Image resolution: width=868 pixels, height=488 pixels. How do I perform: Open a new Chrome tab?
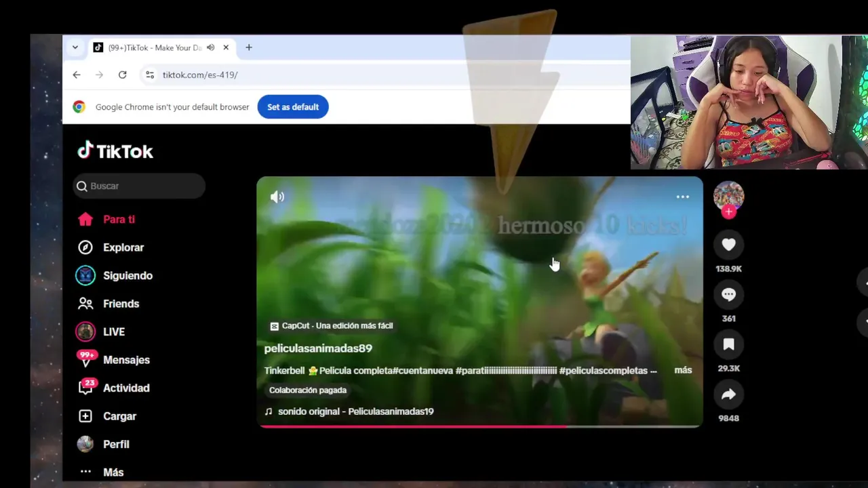(x=249, y=47)
